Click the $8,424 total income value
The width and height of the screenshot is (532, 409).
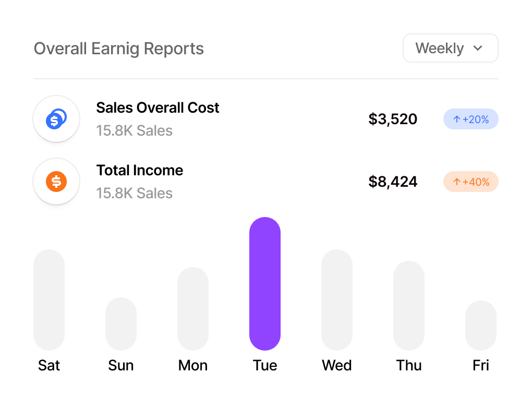[x=393, y=182]
